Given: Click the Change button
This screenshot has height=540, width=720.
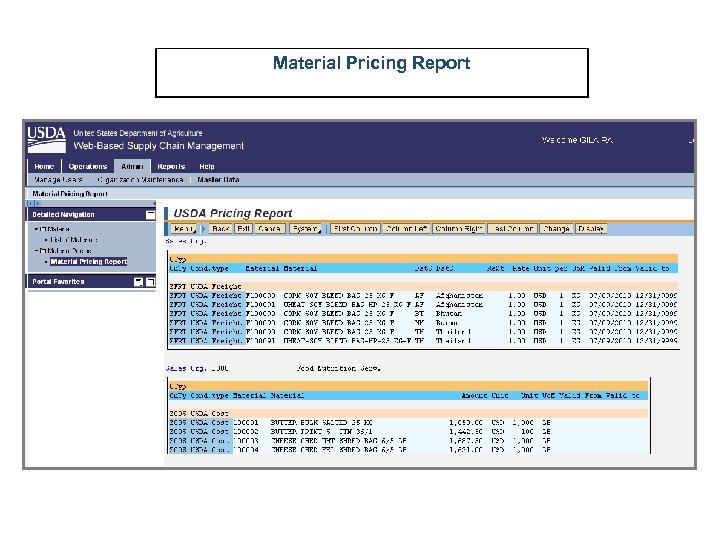Looking at the screenshot, I should [557, 229].
